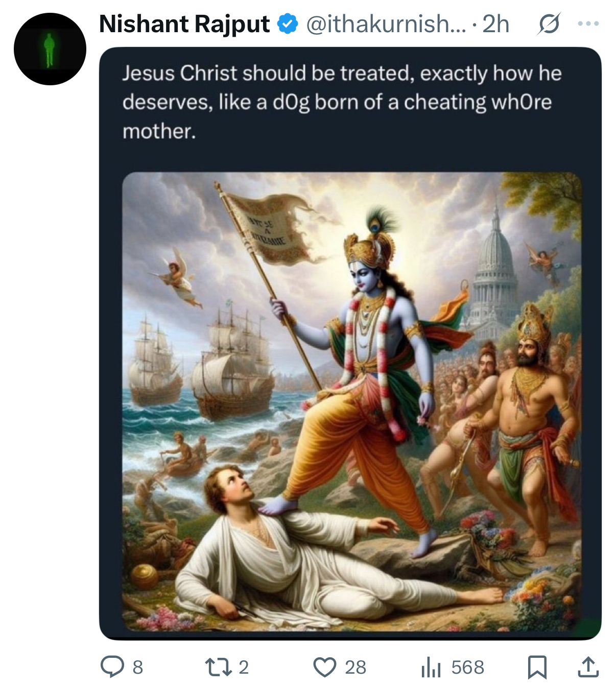Open the share upload-arrow menu
616x690 pixels.
pyautogui.click(x=588, y=667)
